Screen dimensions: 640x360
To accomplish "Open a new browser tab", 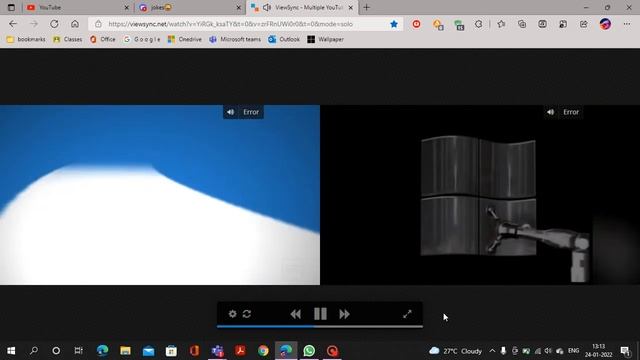I will (367, 7).
